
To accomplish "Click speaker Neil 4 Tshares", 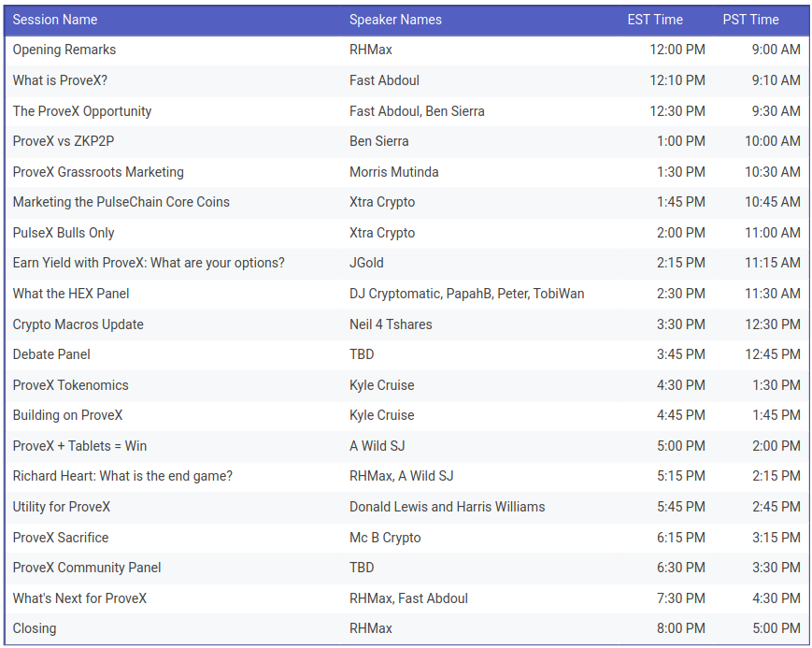I will [391, 324].
